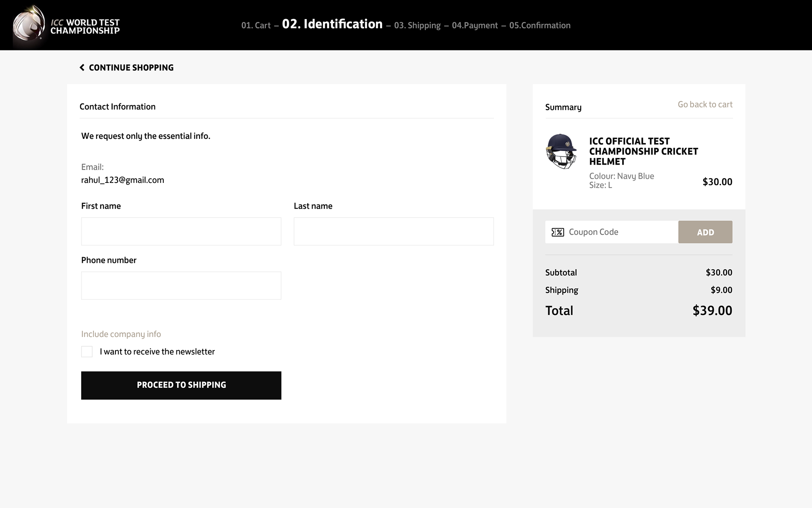The image size is (812, 508).
Task: Click the ICC World Test Championship logo
Action: 66,25
